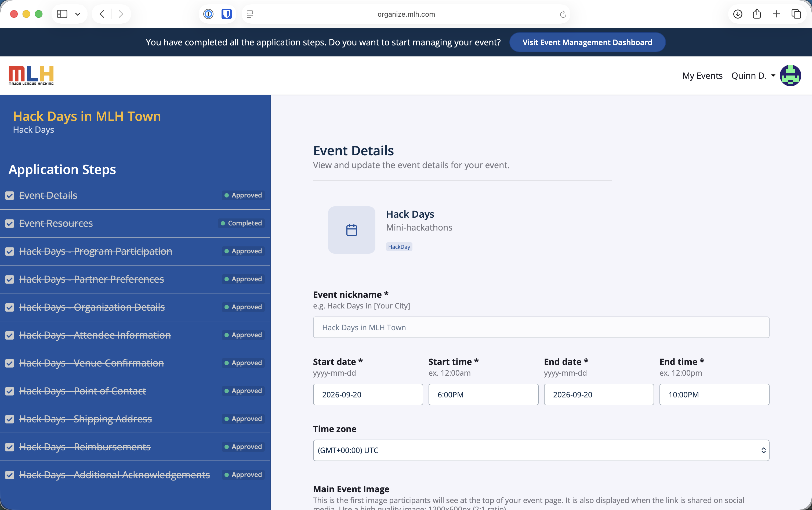This screenshot has height=510, width=812.
Task: Click the Event nickname input field
Action: click(x=541, y=327)
